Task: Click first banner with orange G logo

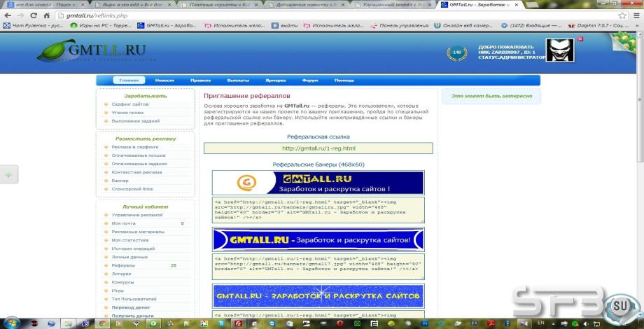Action: click(x=318, y=183)
